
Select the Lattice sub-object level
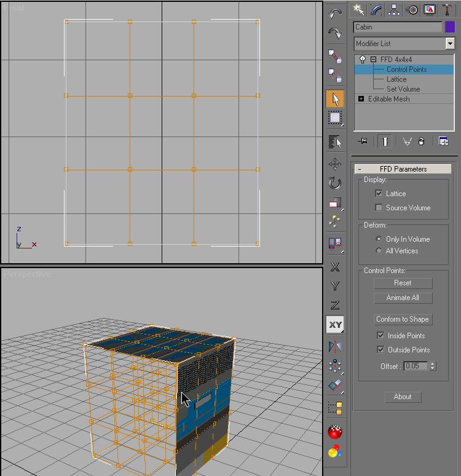coord(396,79)
